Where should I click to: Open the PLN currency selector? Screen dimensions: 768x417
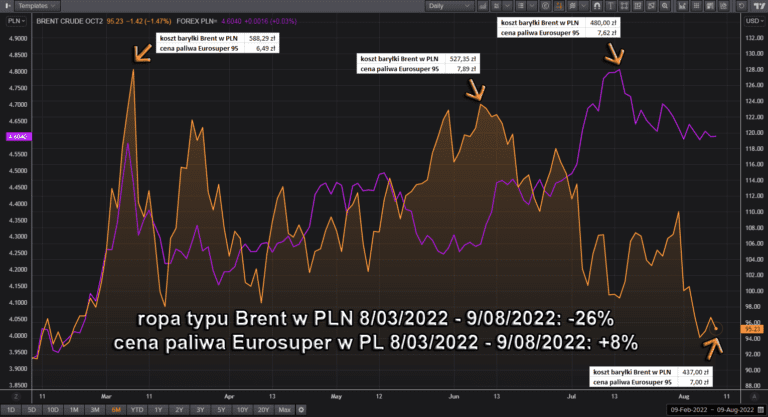[x=17, y=19]
